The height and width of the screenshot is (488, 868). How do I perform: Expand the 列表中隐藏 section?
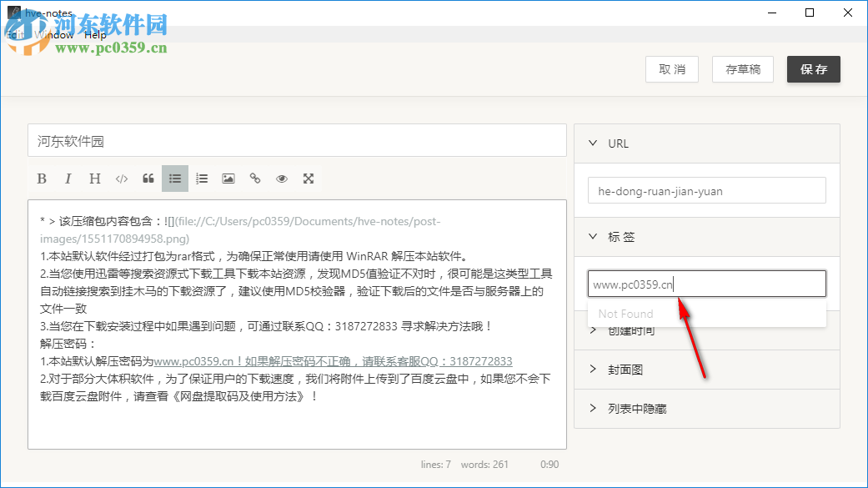click(x=707, y=409)
